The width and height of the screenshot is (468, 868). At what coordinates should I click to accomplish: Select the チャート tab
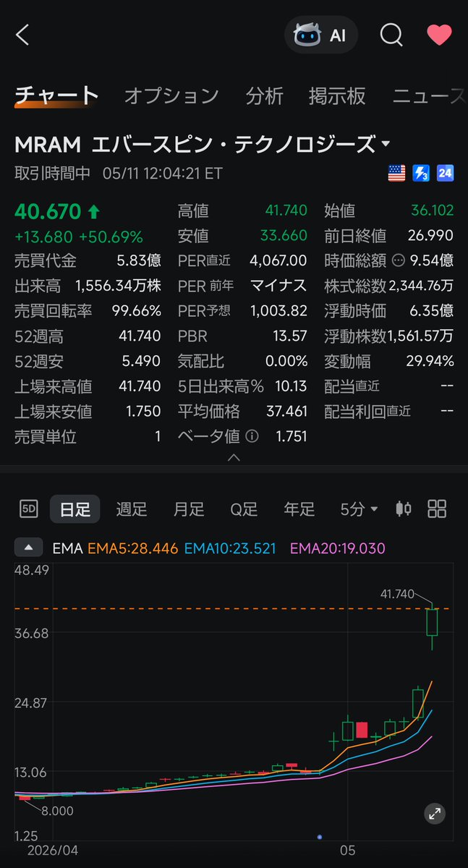(56, 95)
